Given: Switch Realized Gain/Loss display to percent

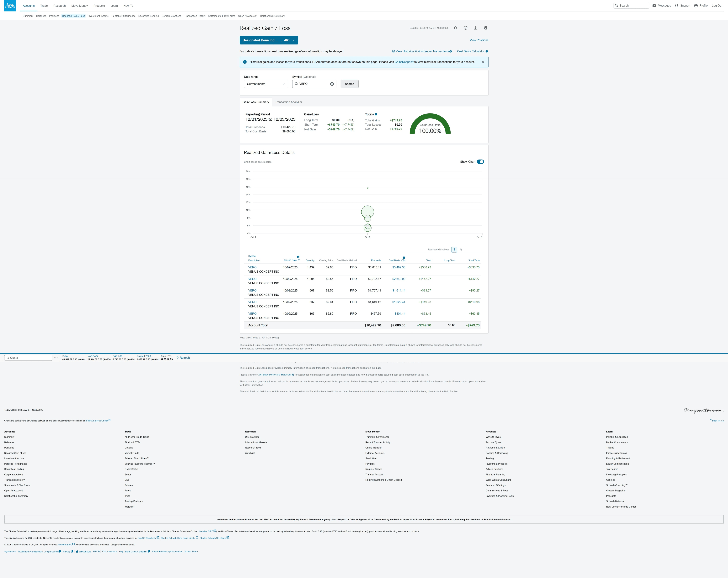Looking at the screenshot, I should [461, 250].
